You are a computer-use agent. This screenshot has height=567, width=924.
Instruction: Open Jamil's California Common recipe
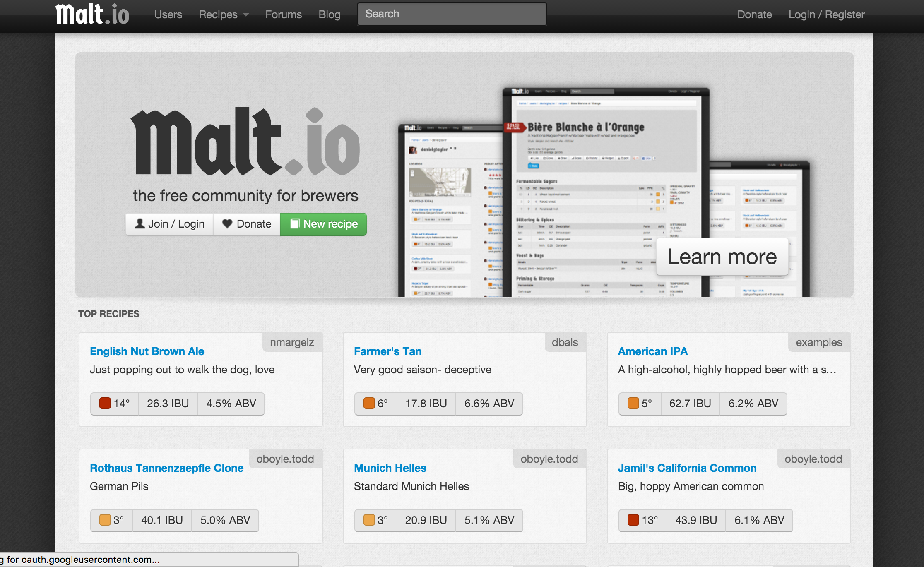tap(687, 468)
